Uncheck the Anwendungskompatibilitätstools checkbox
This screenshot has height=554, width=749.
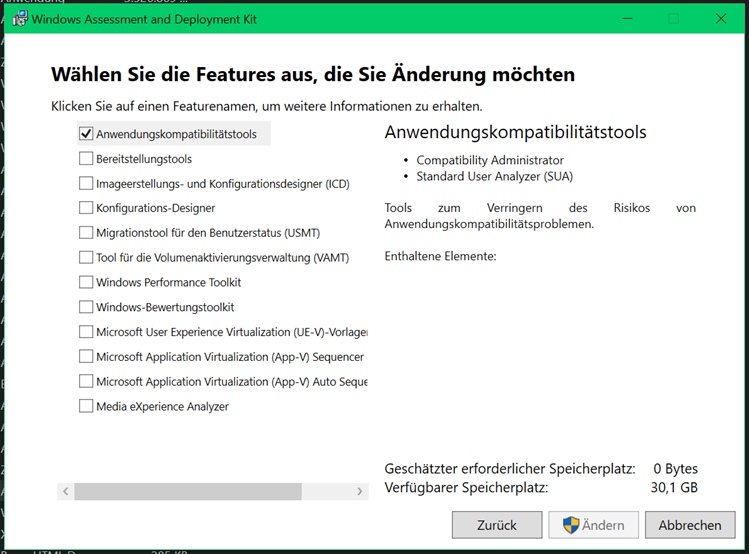pyautogui.click(x=86, y=134)
